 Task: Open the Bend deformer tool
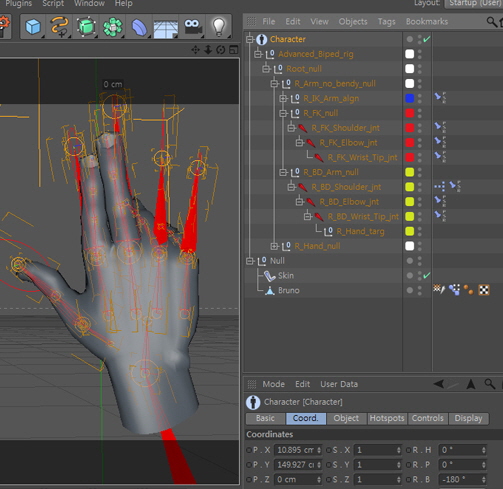[139, 27]
